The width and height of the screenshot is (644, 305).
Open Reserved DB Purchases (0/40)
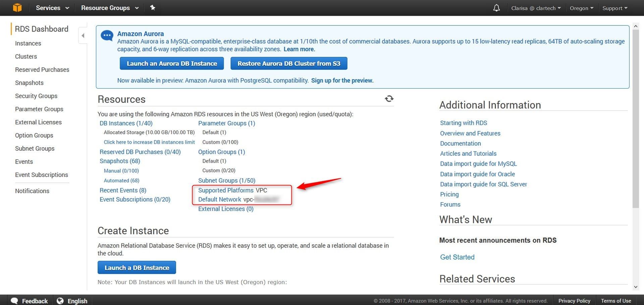coord(140,152)
